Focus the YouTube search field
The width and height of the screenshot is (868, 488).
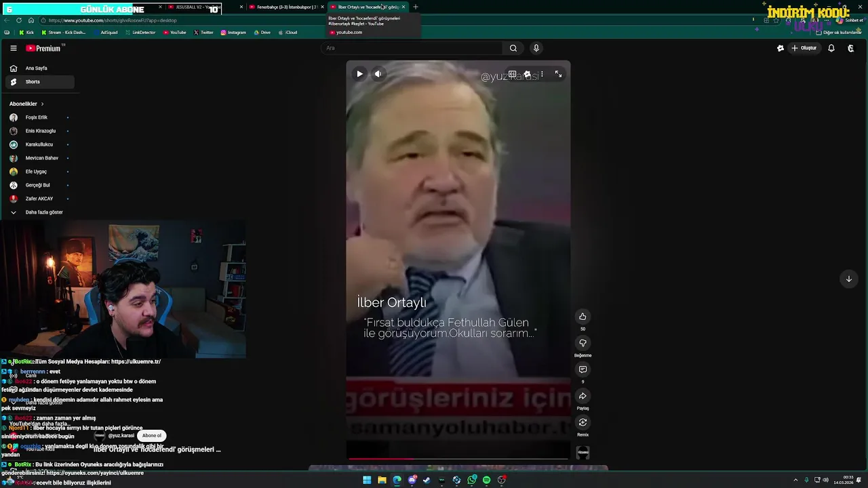point(412,48)
